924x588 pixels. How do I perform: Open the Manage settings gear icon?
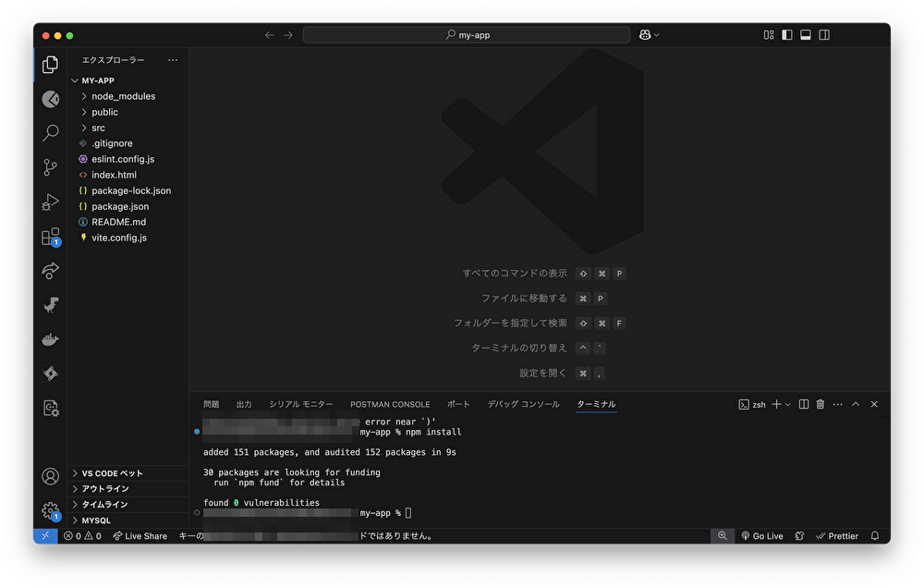click(x=51, y=510)
